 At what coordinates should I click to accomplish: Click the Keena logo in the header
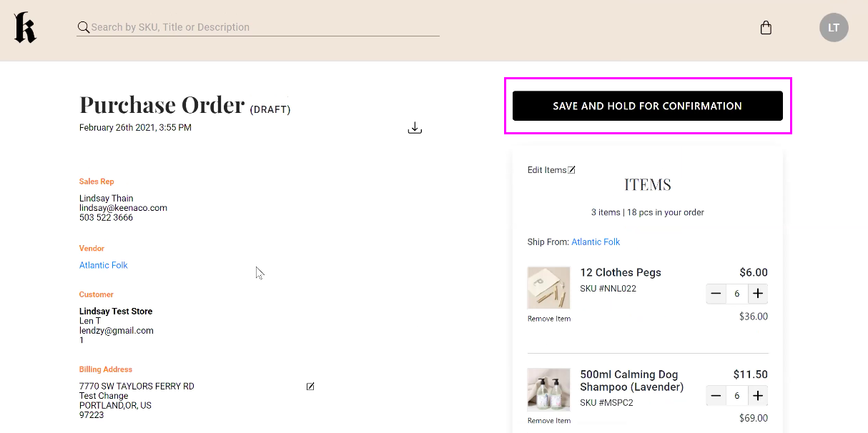coord(25,27)
